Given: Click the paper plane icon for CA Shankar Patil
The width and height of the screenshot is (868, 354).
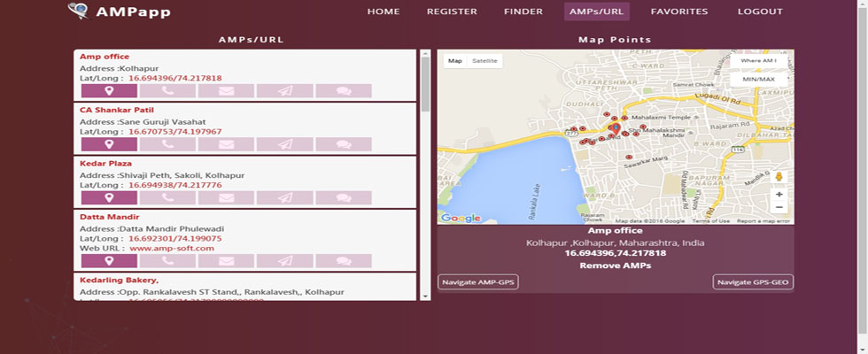Looking at the screenshot, I should click(285, 144).
